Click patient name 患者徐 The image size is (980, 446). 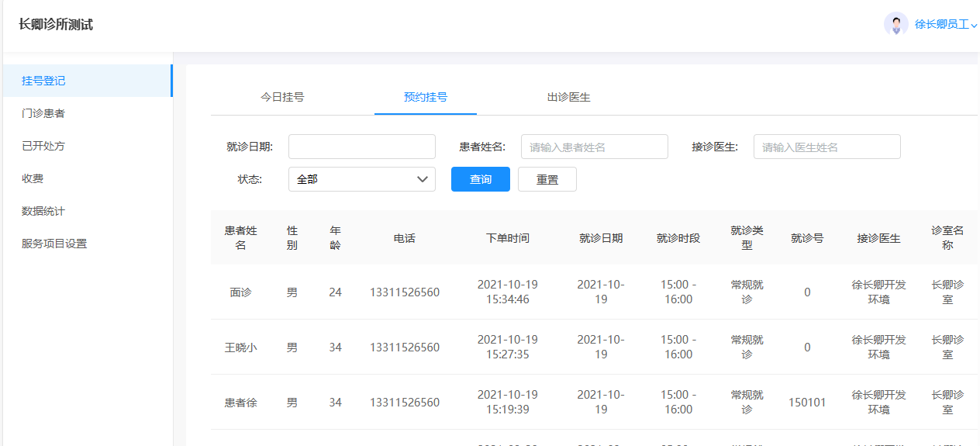coord(241,403)
